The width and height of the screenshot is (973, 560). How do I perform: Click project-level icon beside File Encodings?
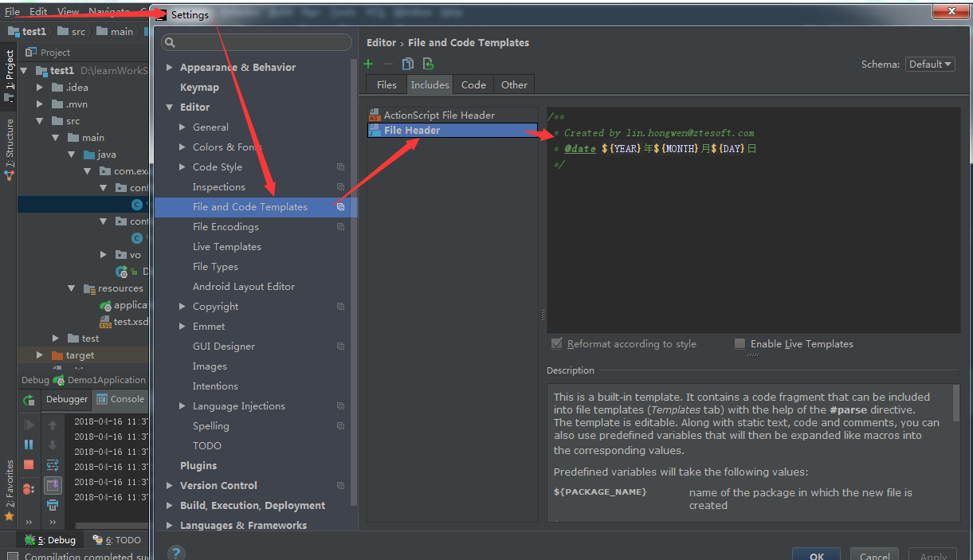point(340,227)
